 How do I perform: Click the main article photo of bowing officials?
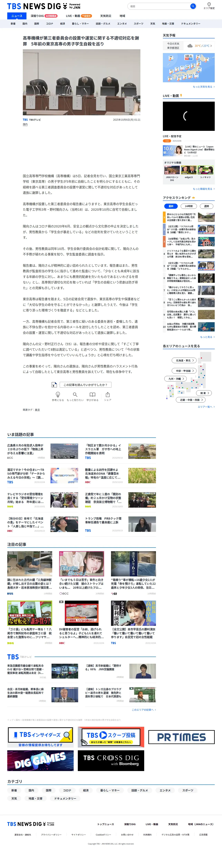82,82
